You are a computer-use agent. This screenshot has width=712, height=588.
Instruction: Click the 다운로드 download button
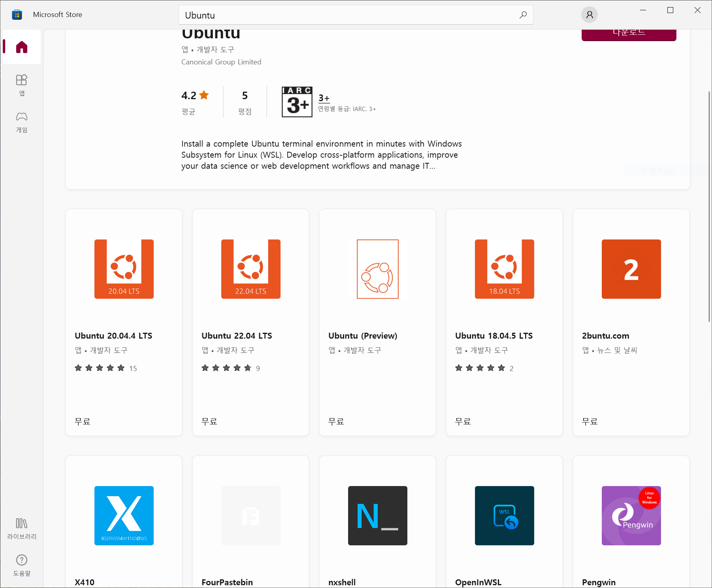click(629, 35)
